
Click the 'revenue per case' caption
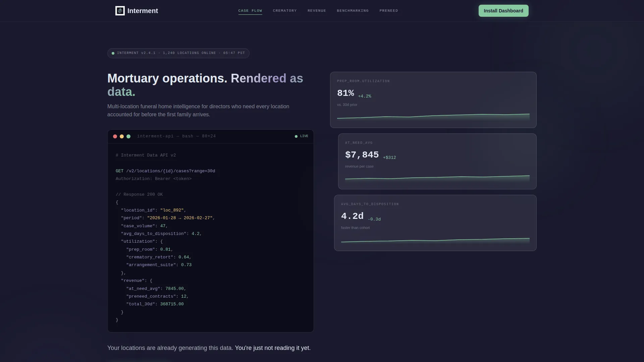tap(359, 167)
